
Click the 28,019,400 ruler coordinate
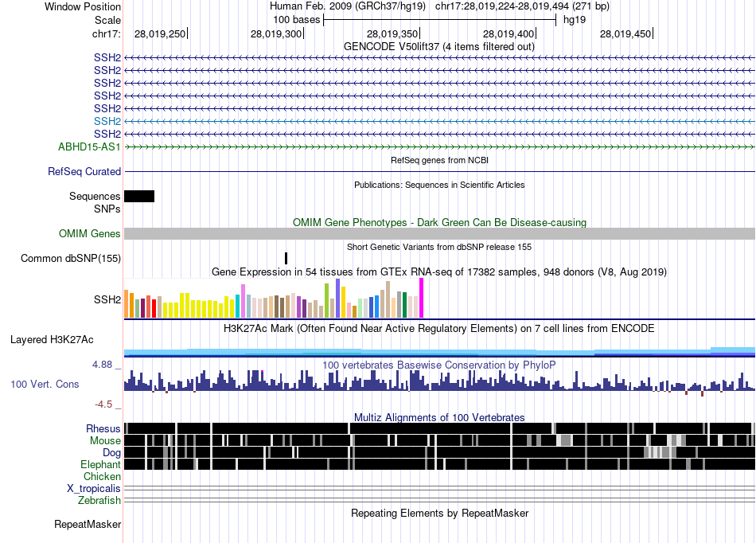509,33
